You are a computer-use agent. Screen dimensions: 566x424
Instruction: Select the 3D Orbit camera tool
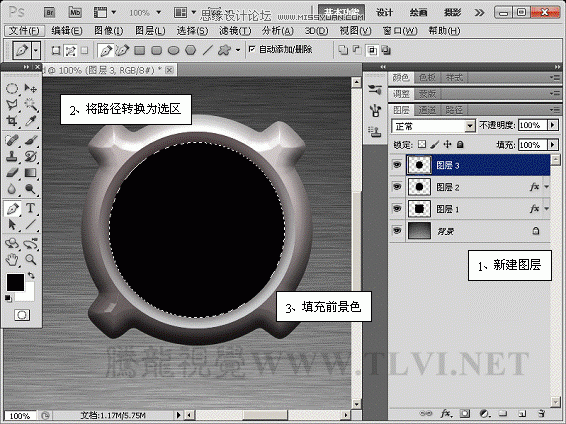(x=30, y=244)
